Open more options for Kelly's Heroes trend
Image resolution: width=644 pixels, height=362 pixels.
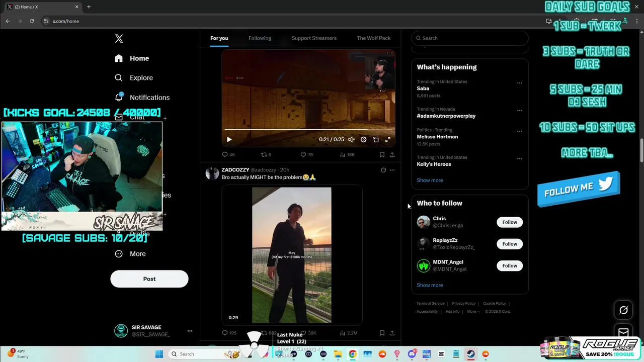(519, 159)
